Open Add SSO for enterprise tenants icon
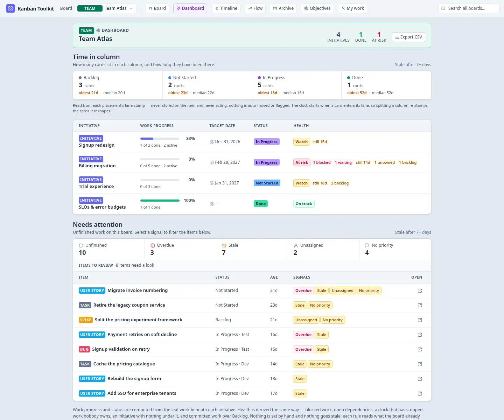Screen dimensions: 504x420 tap(420, 393)
